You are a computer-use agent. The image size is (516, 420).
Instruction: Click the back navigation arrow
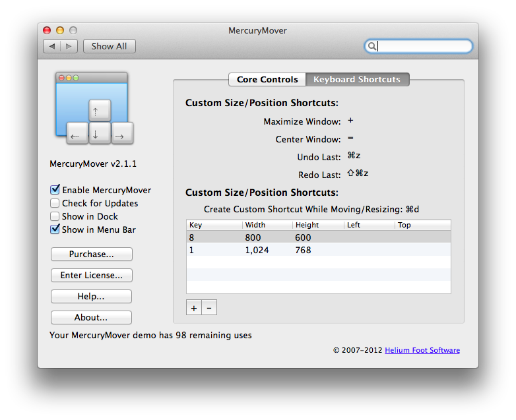click(x=52, y=46)
